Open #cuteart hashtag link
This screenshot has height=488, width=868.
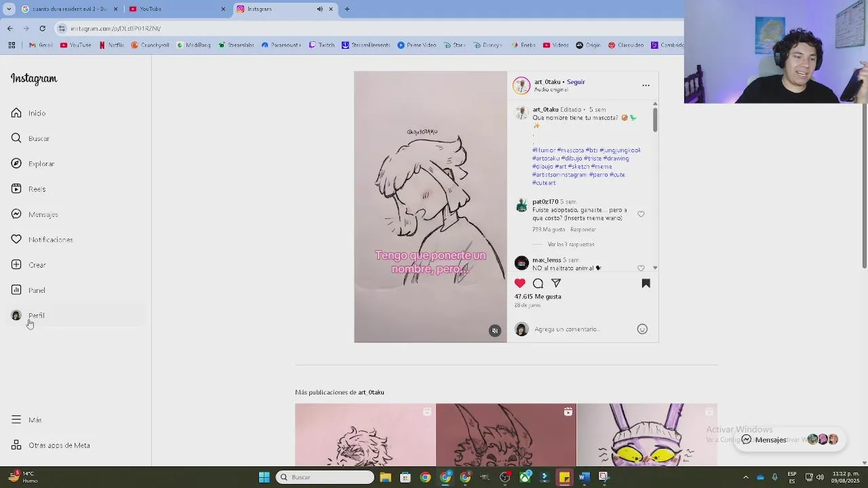coord(544,183)
